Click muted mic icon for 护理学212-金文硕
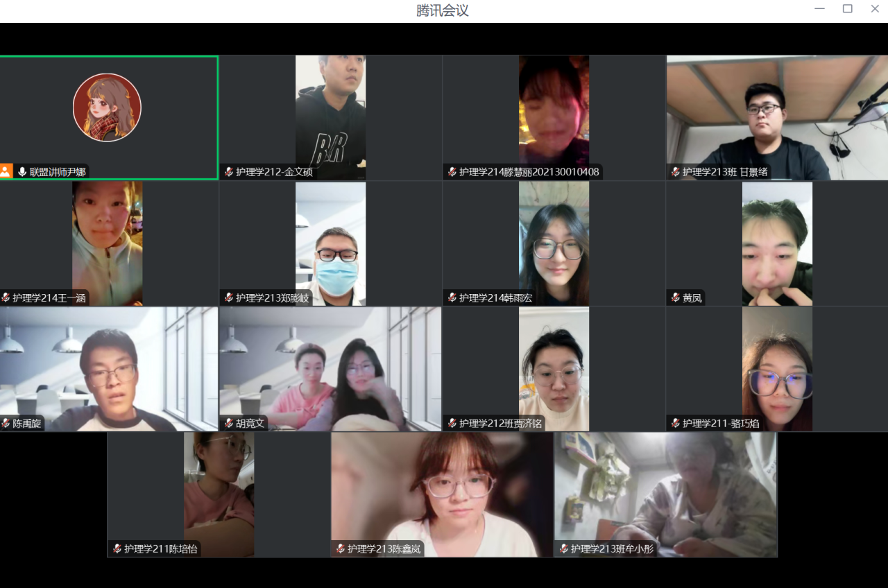Screen dimensions: 888x588 [228, 172]
